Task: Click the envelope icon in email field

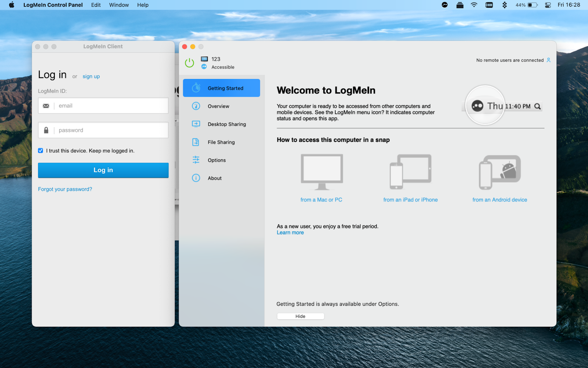Action: [x=46, y=106]
